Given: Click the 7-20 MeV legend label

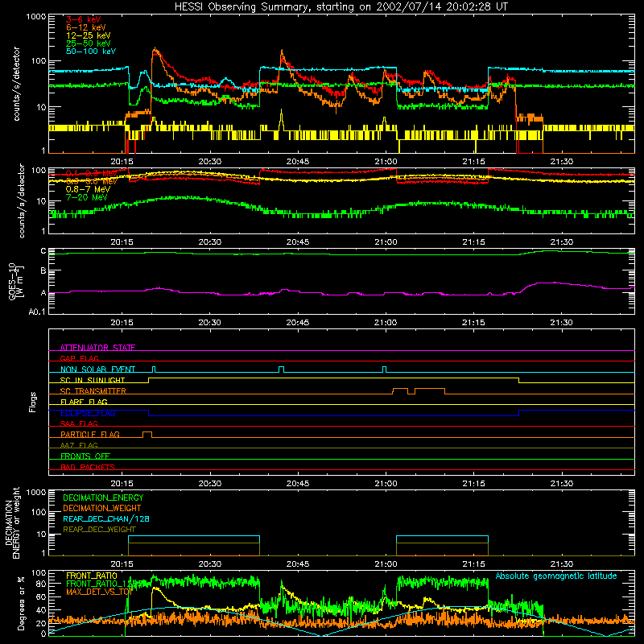Looking at the screenshot, I should point(86,197).
